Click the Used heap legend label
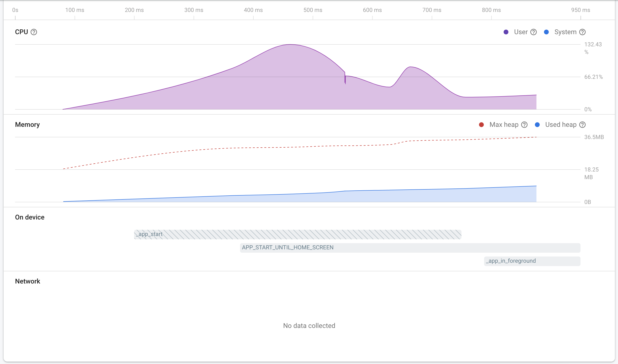The height and width of the screenshot is (364, 618). [x=561, y=125]
